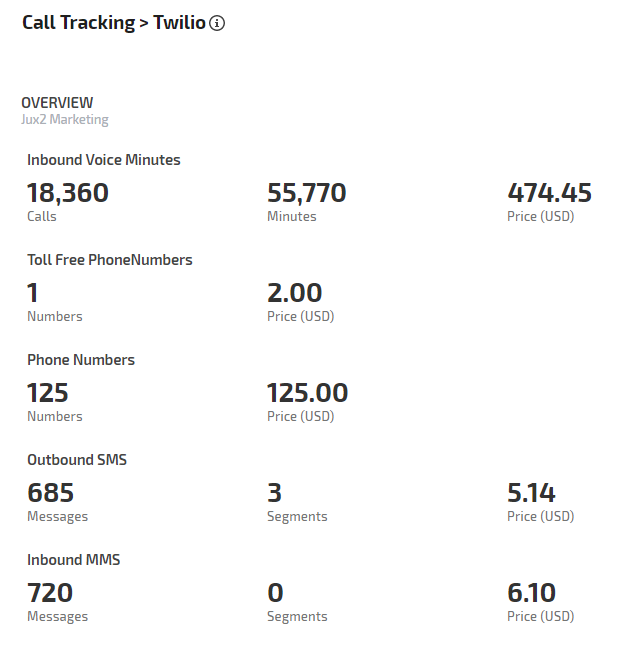Image resolution: width=624 pixels, height=657 pixels.
Task: Click the 720 inbound Messages value
Action: tap(50, 593)
